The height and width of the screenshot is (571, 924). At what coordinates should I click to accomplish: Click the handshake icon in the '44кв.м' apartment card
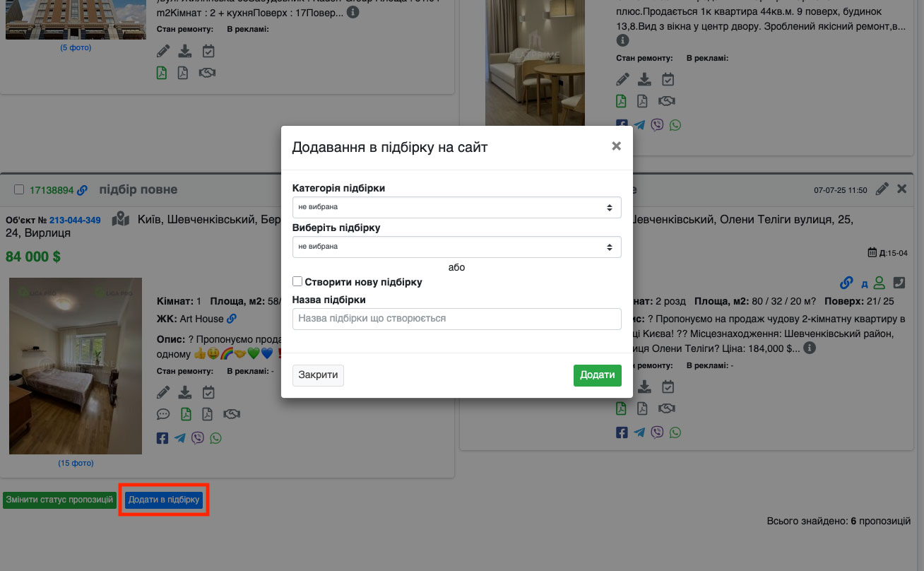[x=666, y=101]
